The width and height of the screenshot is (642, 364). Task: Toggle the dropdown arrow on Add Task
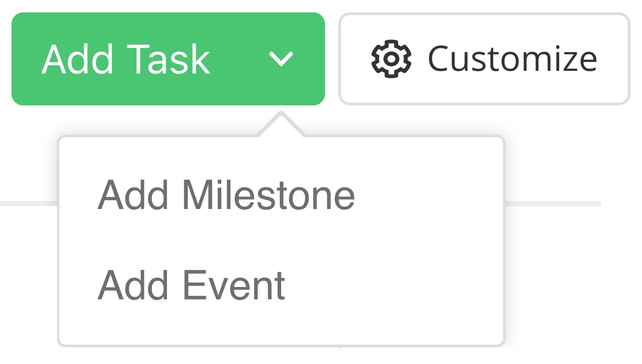coord(281,58)
